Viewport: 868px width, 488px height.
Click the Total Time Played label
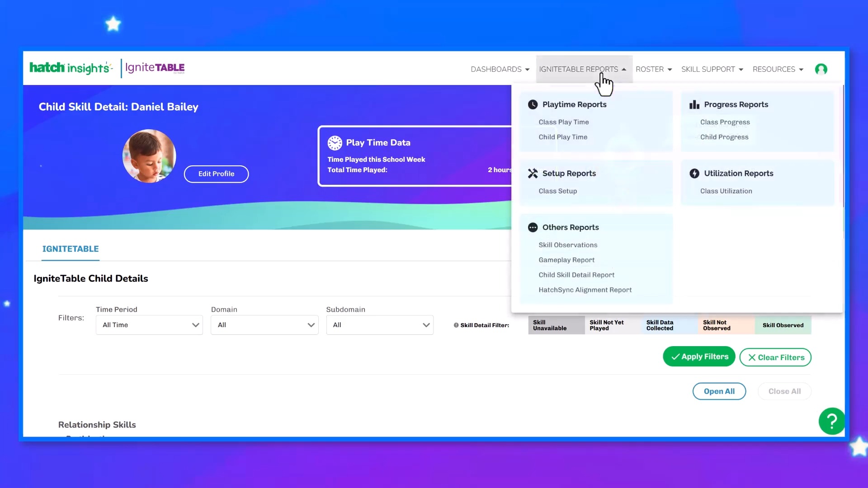[x=357, y=170]
